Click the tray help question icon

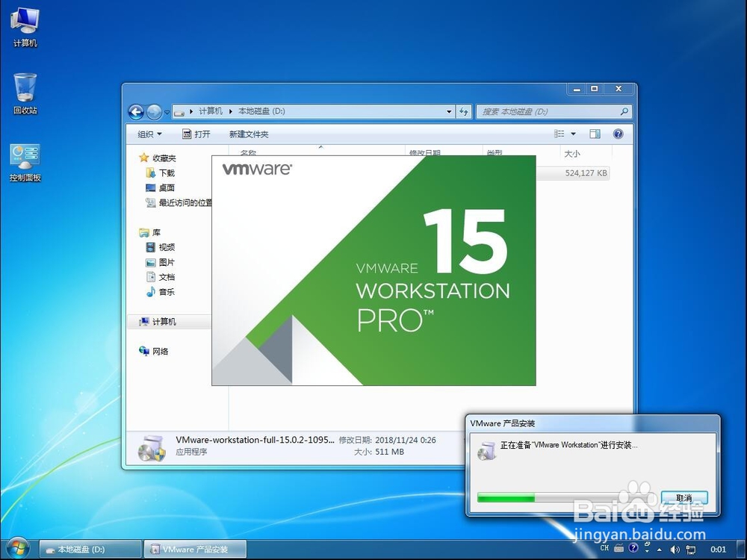tap(633, 548)
